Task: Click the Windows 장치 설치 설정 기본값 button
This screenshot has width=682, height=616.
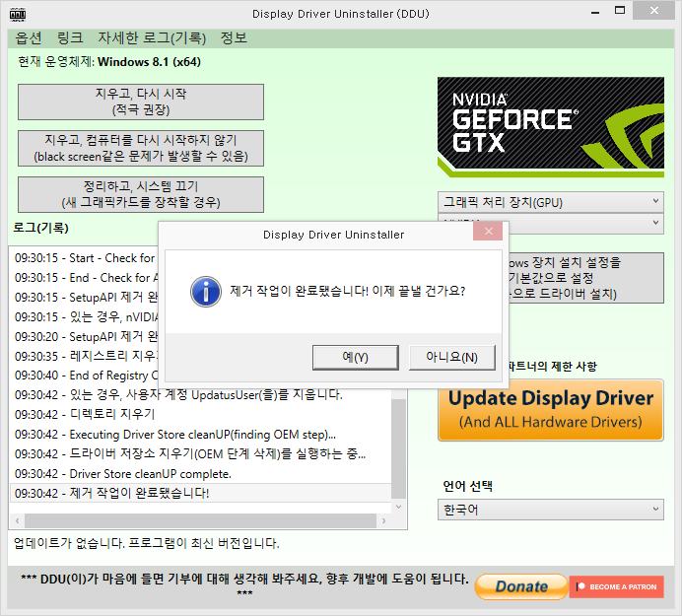Action: [x=586, y=278]
